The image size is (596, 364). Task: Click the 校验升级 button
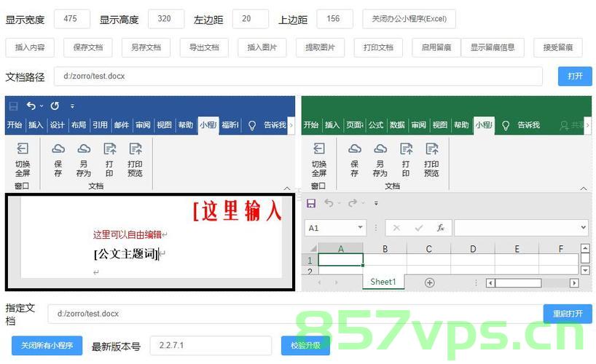pyautogui.click(x=305, y=345)
